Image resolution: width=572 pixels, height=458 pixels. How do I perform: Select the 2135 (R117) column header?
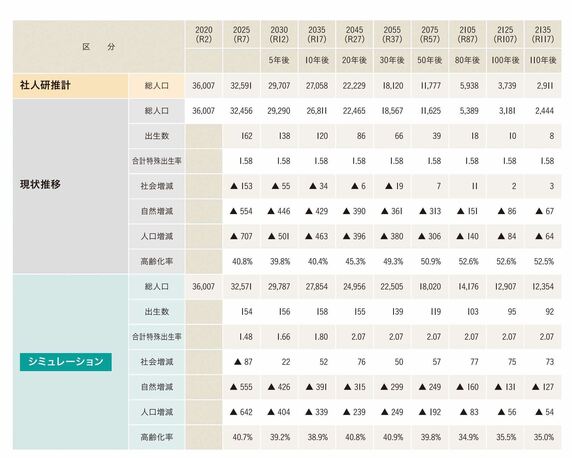pos(542,35)
